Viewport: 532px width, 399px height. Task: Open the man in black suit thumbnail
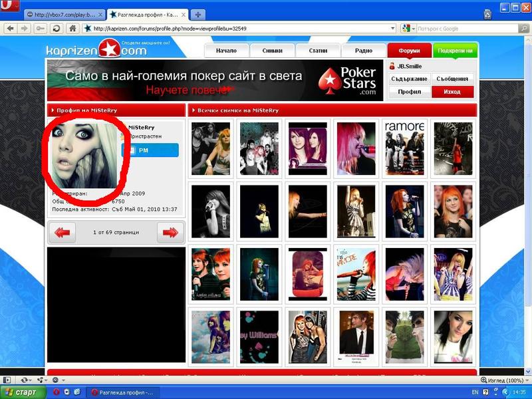pos(356,337)
